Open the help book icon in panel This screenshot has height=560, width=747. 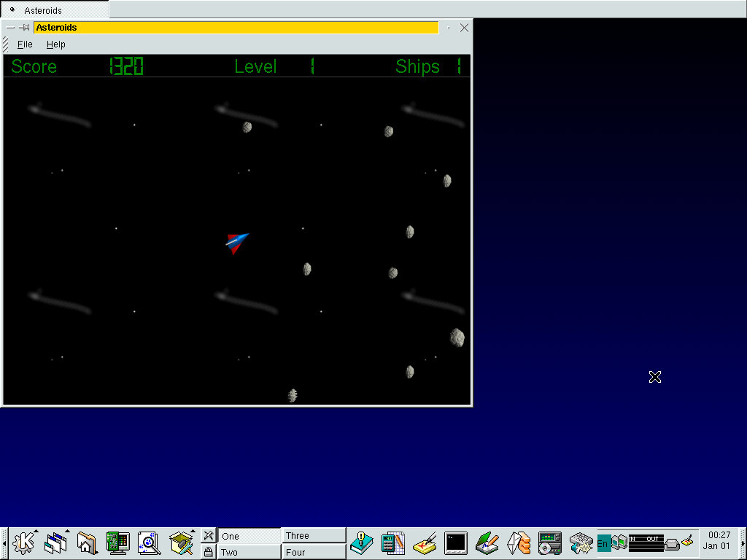coord(361,542)
